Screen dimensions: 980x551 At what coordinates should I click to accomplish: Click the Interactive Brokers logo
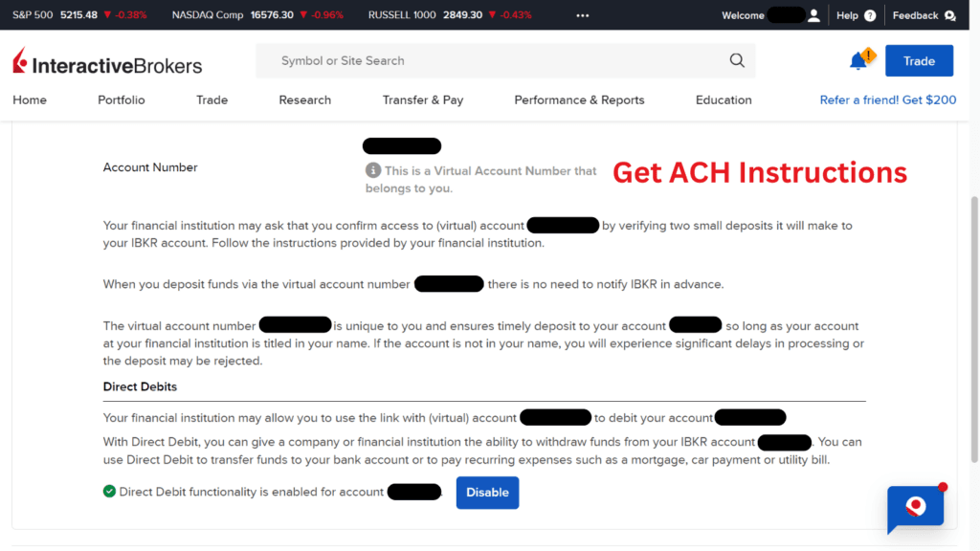(105, 61)
